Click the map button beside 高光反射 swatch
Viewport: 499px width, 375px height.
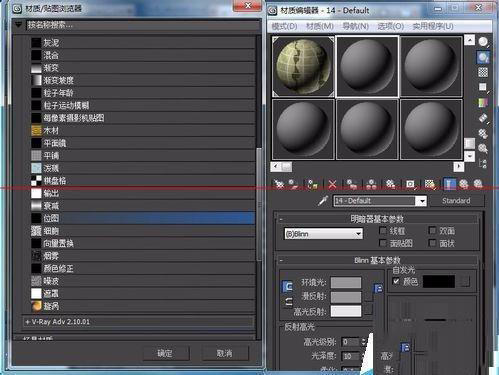point(368,310)
